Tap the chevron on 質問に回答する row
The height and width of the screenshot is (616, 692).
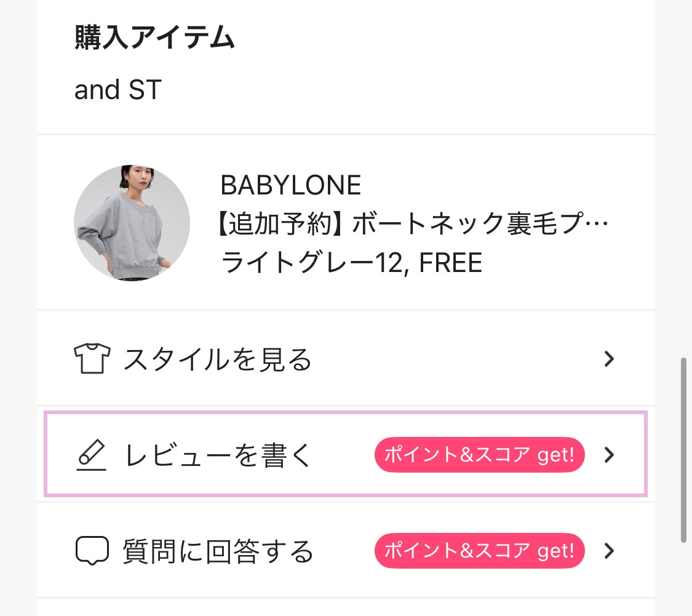point(609,551)
